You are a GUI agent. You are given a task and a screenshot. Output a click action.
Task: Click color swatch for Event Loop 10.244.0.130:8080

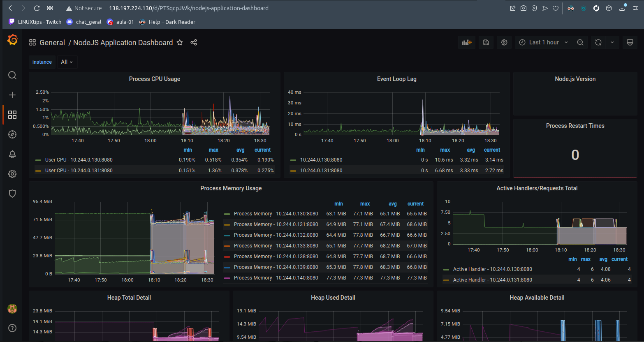point(293,160)
